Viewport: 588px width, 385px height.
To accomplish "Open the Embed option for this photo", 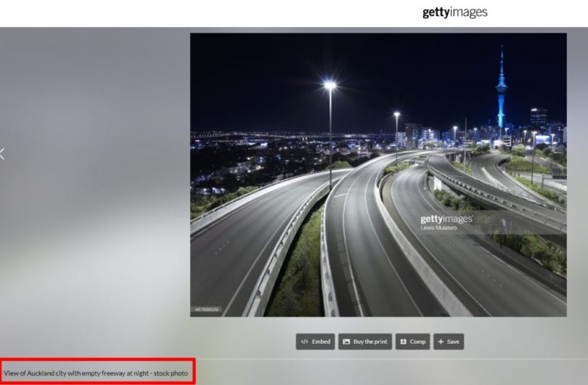I will pyautogui.click(x=314, y=341).
